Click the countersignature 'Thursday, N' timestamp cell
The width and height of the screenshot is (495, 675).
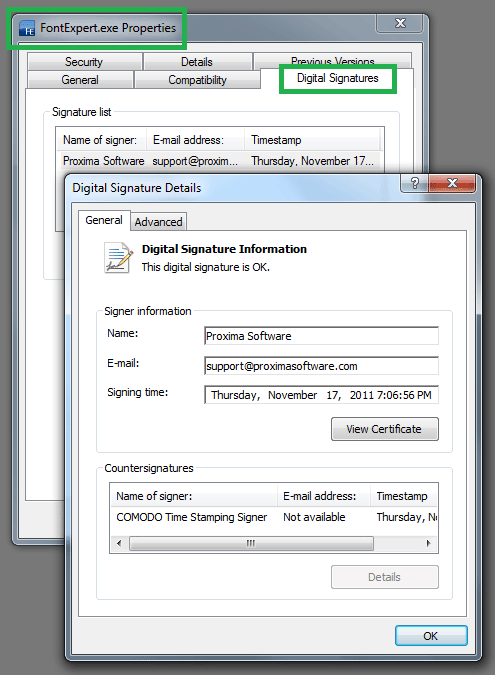coord(407,517)
